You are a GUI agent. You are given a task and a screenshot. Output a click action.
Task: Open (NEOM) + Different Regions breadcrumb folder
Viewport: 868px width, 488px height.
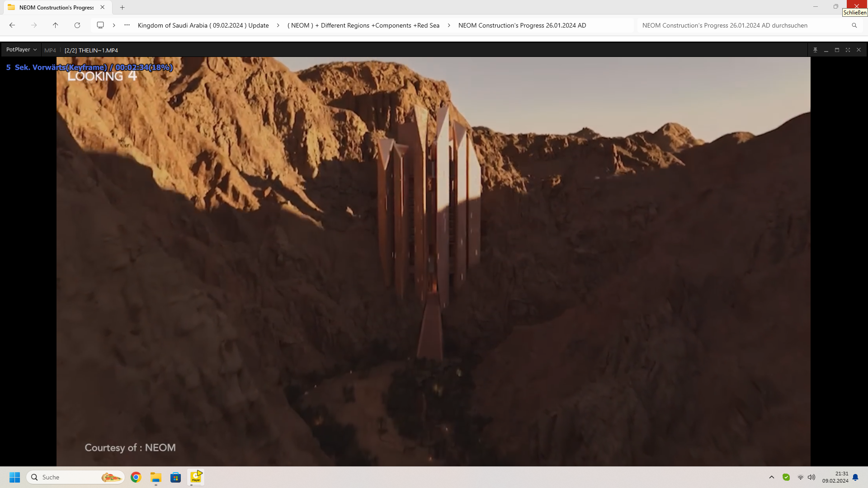(363, 25)
